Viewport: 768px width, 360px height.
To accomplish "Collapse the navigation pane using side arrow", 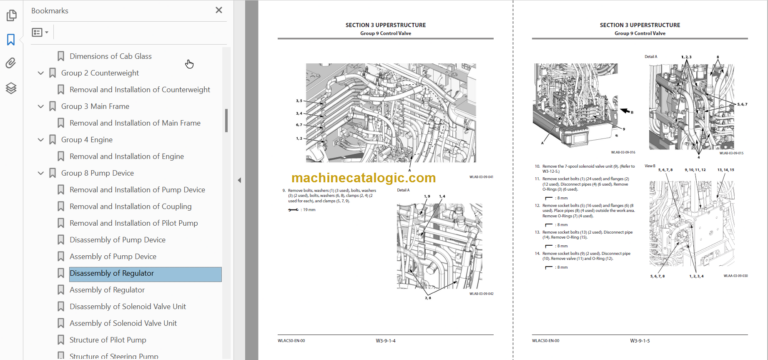I will click(x=239, y=180).
